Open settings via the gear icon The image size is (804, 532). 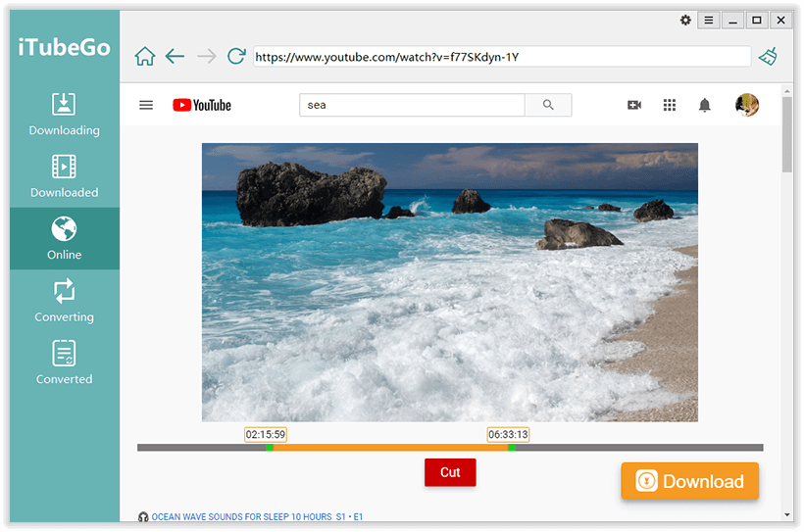click(x=685, y=21)
